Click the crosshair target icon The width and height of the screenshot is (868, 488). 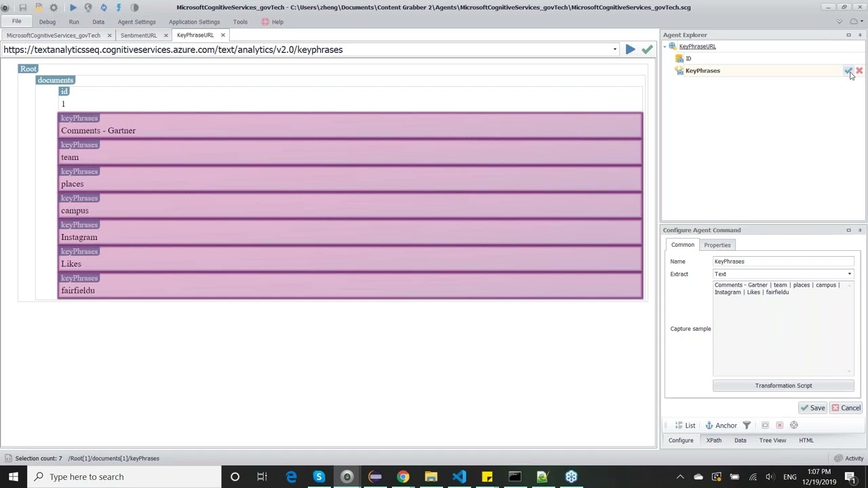pyautogui.click(x=794, y=426)
